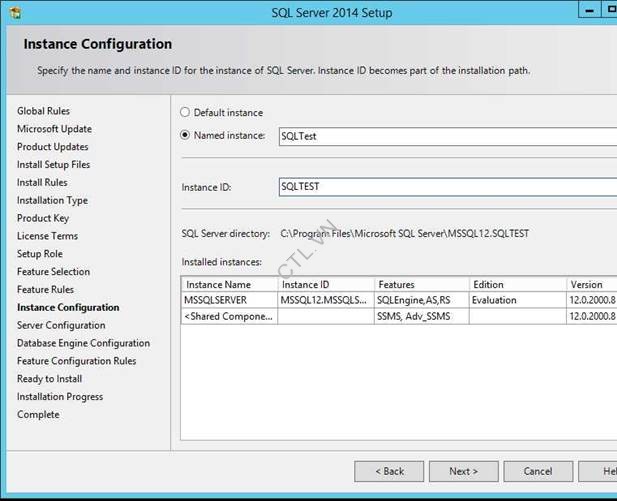
Task: Click the Next button
Action: click(464, 471)
